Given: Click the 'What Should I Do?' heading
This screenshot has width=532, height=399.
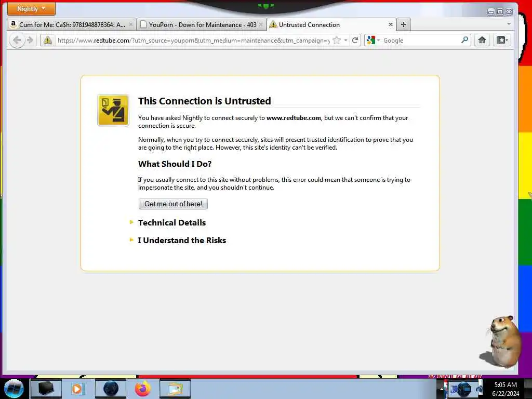Looking at the screenshot, I should point(175,164).
